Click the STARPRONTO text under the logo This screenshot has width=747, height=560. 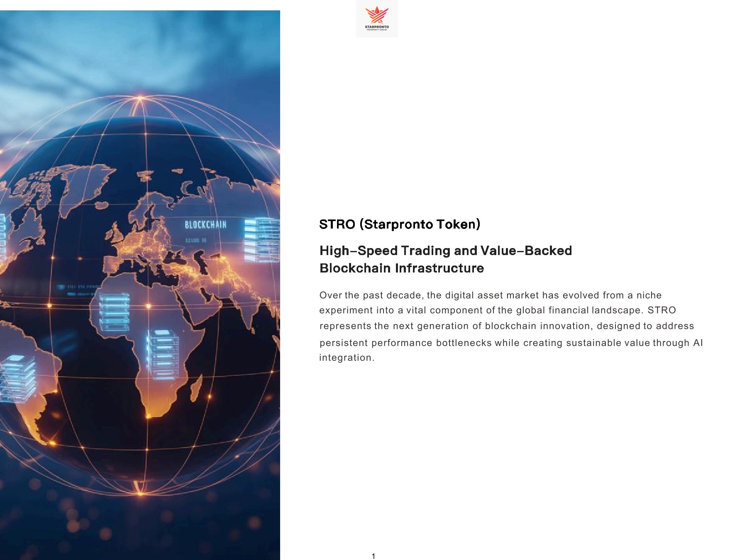click(377, 27)
